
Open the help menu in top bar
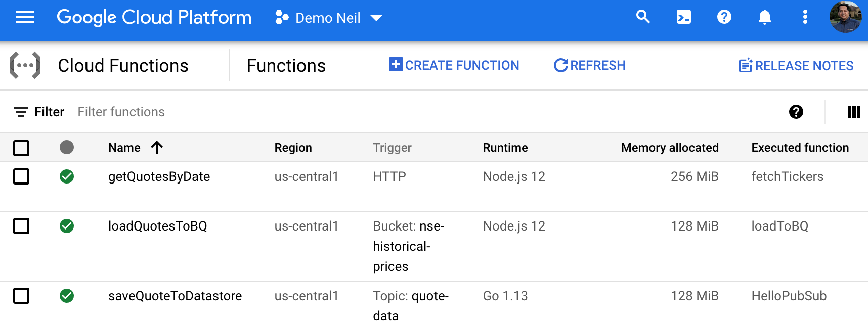pos(724,17)
